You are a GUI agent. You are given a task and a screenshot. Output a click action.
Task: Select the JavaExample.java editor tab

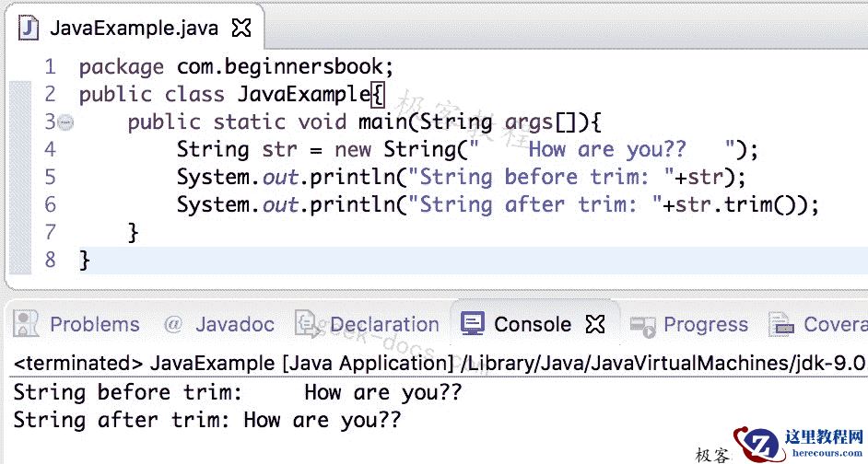tap(134, 28)
